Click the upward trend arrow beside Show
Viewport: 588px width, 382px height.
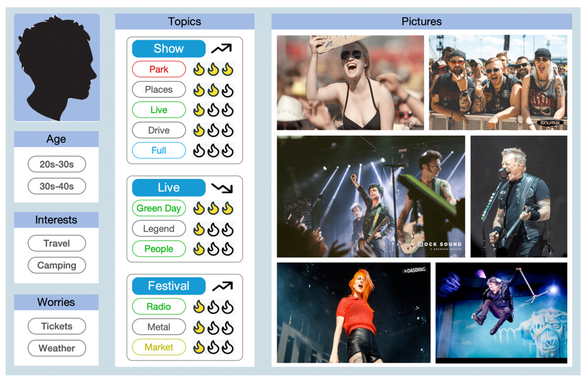221,48
